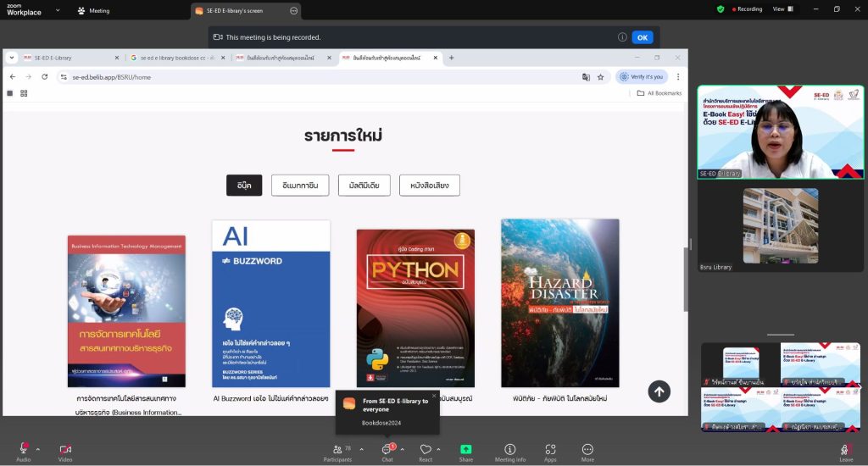This screenshot has width=868, height=466.
Task: Open the AI Buzzword book cover
Action: point(270,304)
